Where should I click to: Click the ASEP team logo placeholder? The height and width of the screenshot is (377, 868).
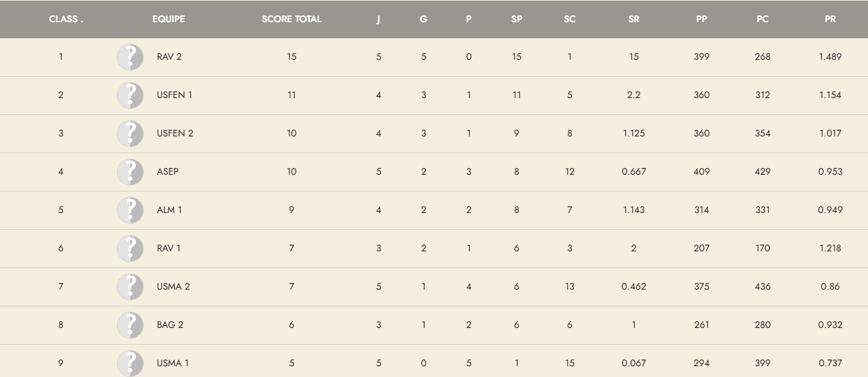[130, 172]
